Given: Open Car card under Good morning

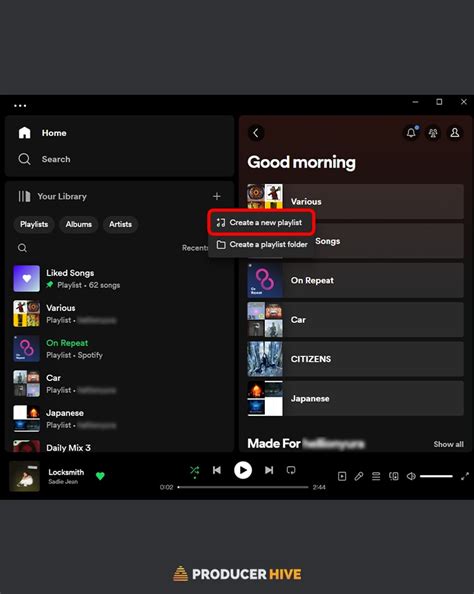Looking at the screenshot, I should pyautogui.click(x=355, y=320).
